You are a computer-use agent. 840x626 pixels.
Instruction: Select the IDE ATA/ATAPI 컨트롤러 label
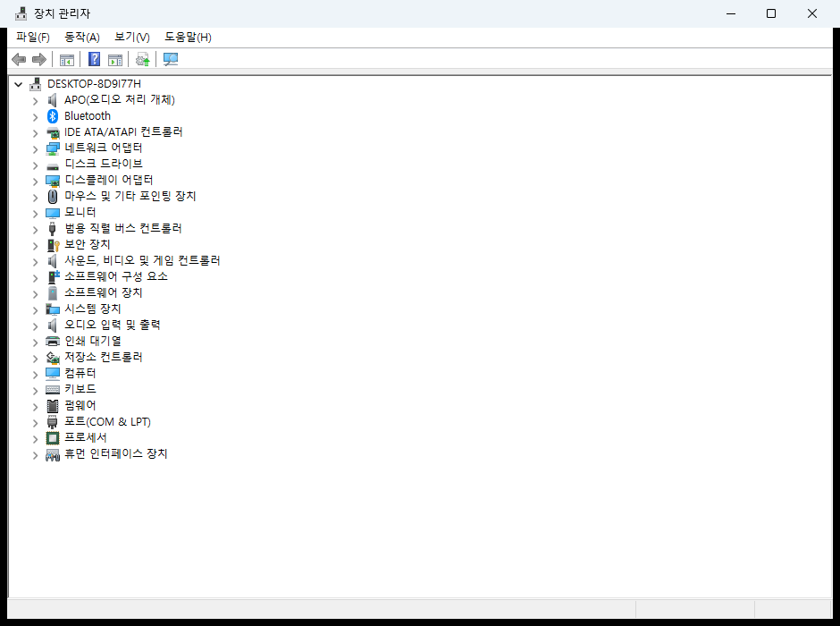click(123, 131)
